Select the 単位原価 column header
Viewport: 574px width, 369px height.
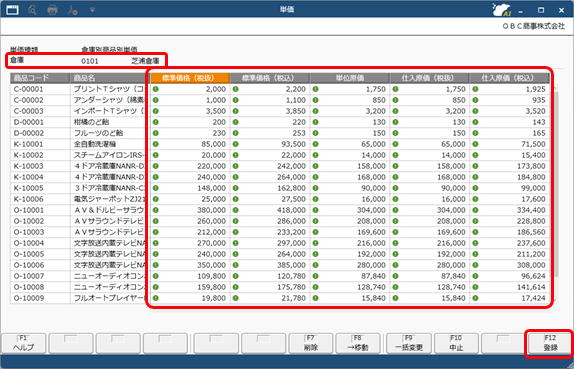[350, 78]
